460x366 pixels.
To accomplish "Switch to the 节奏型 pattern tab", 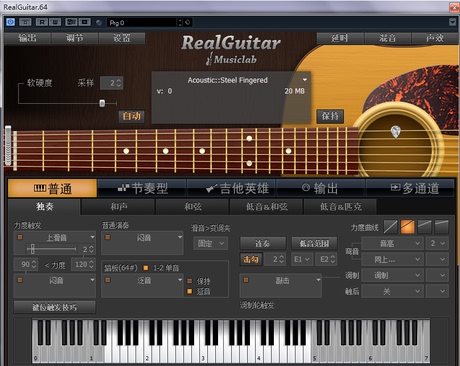I will pyautogui.click(x=143, y=188).
